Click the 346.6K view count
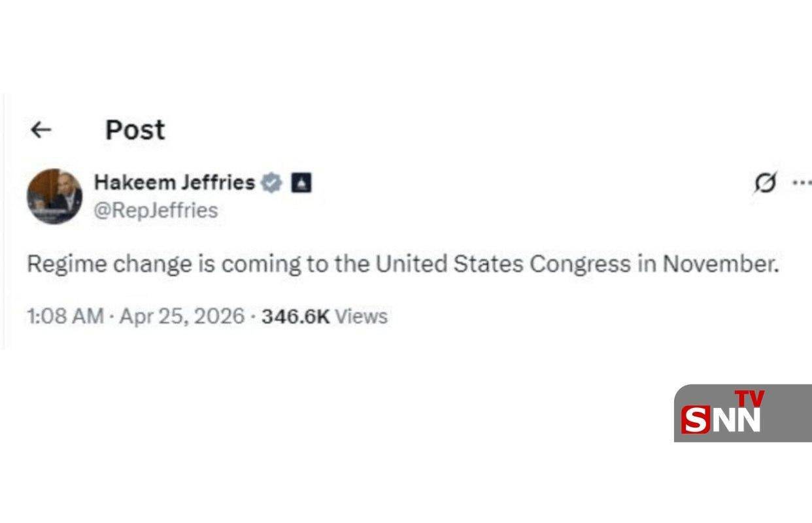 coord(295,317)
